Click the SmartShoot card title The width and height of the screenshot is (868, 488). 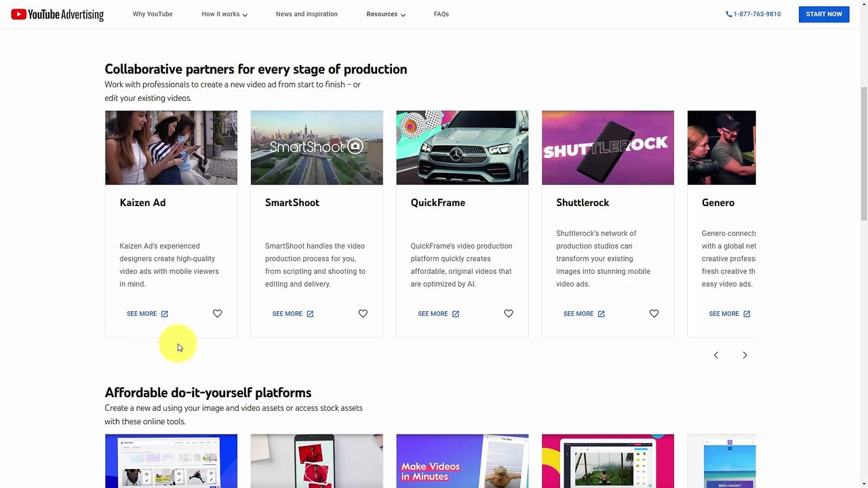click(x=292, y=203)
